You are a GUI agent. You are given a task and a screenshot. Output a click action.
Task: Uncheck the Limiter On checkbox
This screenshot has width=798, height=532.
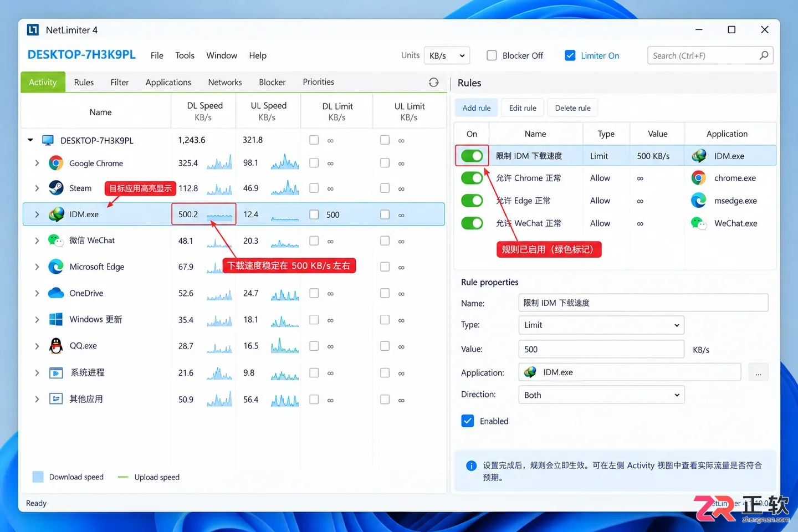(x=570, y=55)
